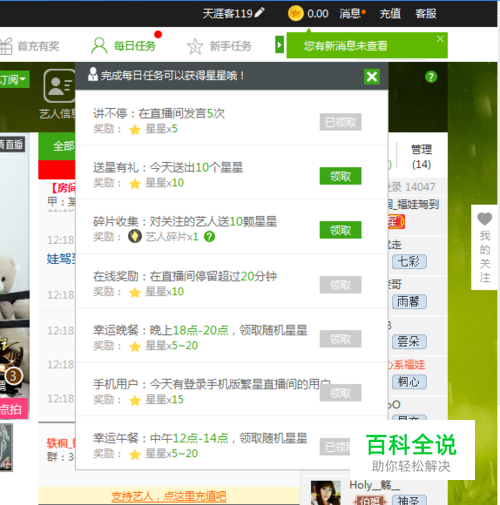Click the 支持艺人，点这里充值吧 link
500x505 pixels.
169,496
